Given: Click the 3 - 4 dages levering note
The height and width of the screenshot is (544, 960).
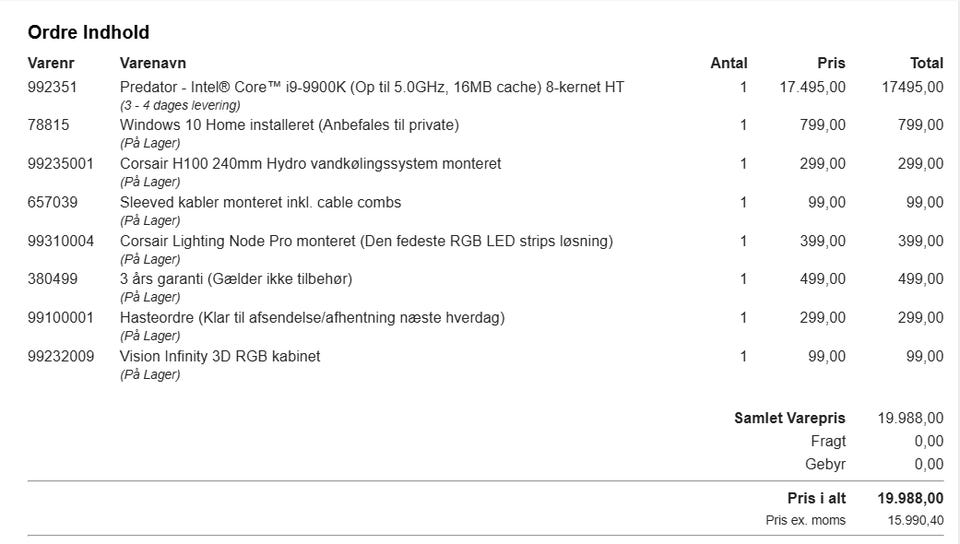Looking at the screenshot, I should [x=180, y=105].
